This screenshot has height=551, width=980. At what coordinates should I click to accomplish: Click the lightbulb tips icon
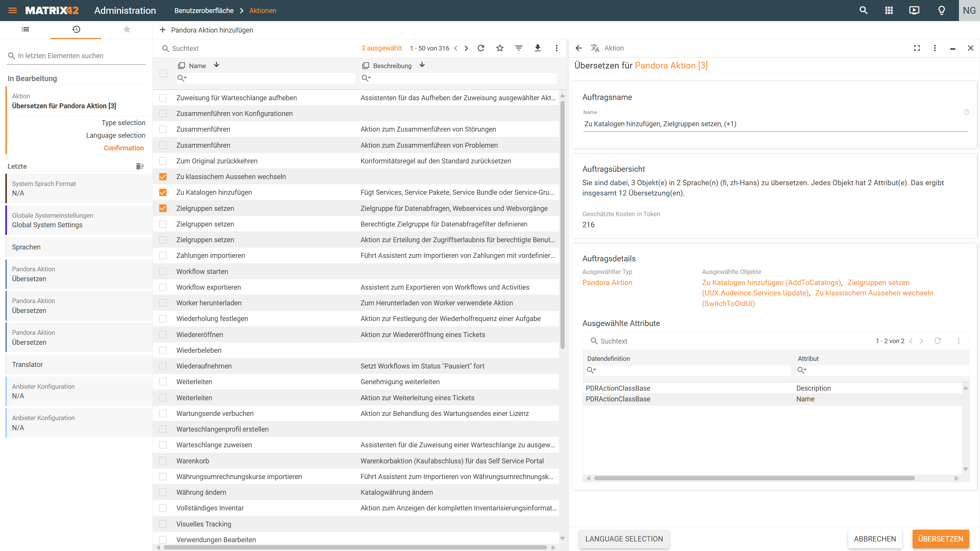pyautogui.click(x=942, y=10)
